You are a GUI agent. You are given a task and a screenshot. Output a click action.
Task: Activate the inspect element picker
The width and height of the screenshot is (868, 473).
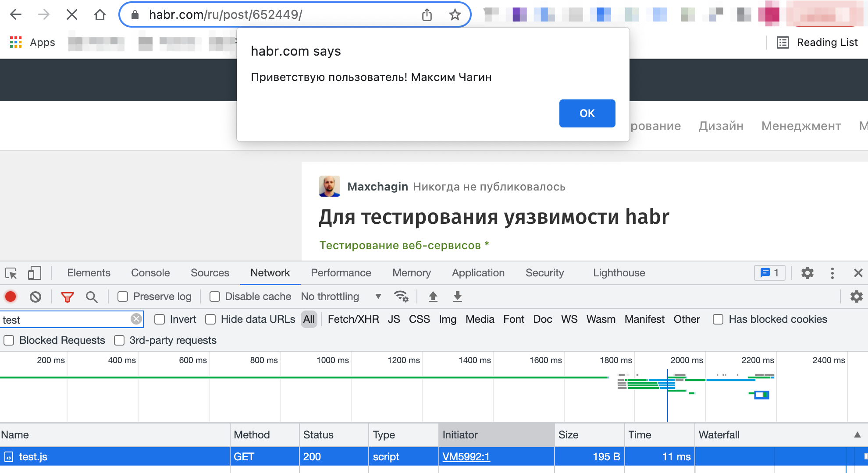point(11,273)
